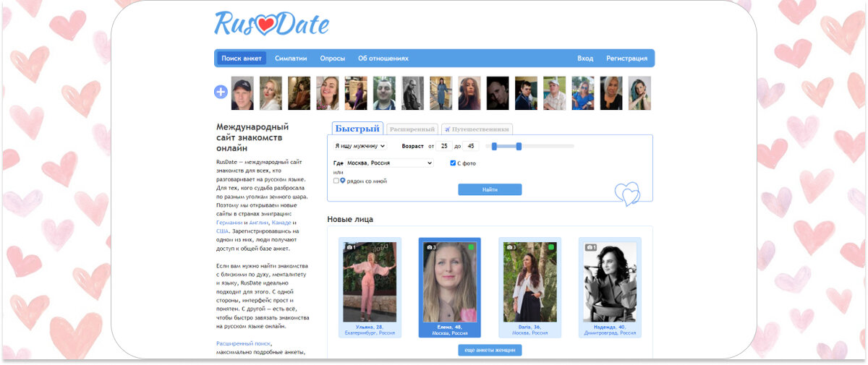Click the RusDate heart logo

click(x=272, y=23)
